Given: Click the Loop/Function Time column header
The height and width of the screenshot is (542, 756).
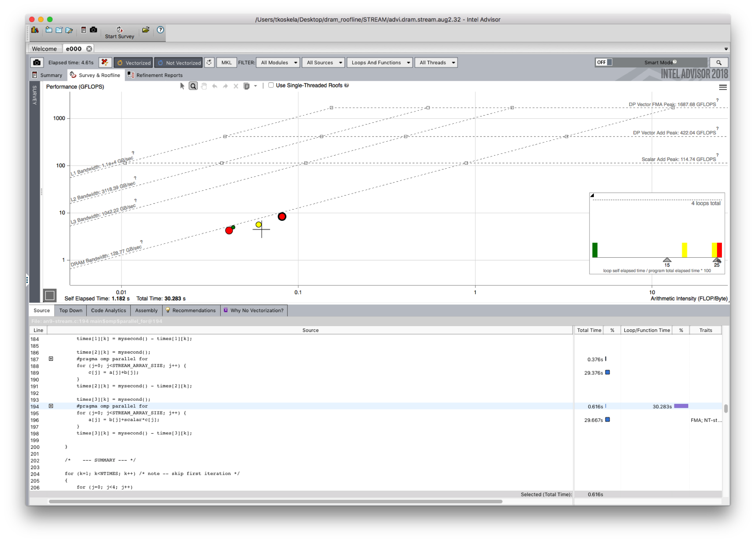Looking at the screenshot, I should 647,330.
